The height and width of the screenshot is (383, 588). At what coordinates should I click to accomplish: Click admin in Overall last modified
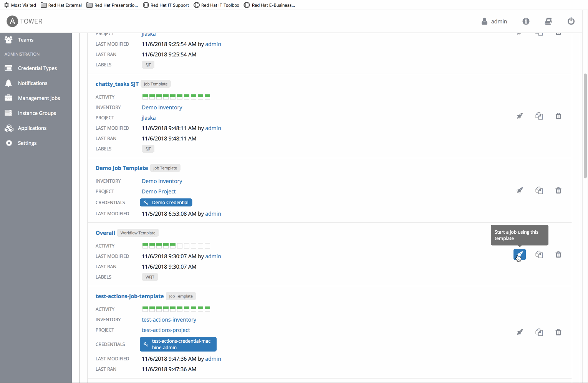pyautogui.click(x=213, y=256)
